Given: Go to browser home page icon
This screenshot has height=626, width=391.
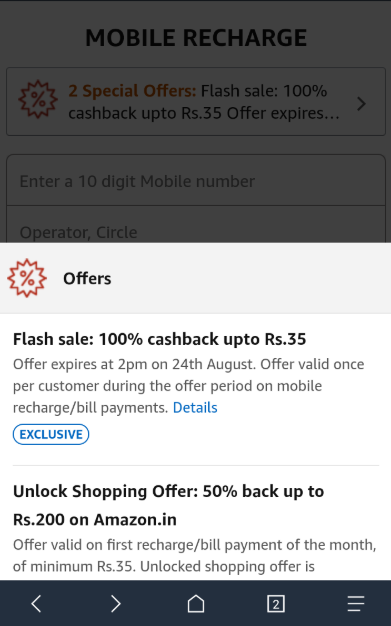Looking at the screenshot, I should pyautogui.click(x=196, y=603).
